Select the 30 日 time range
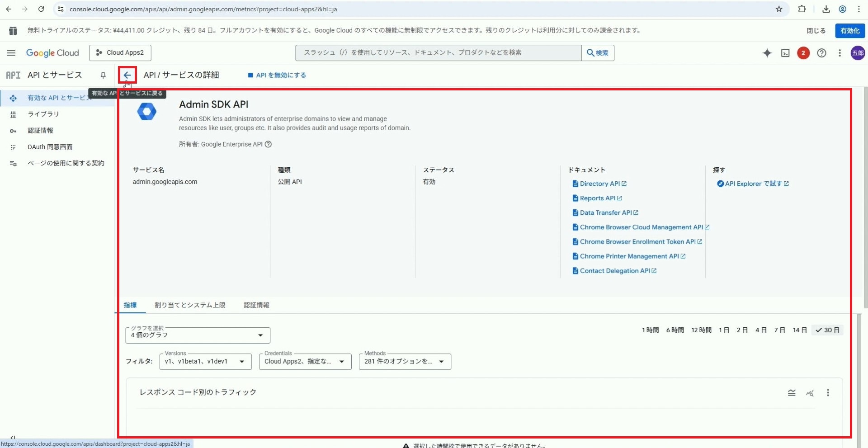The width and height of the screenshot is (868, 448). click(x=827, y=330)
